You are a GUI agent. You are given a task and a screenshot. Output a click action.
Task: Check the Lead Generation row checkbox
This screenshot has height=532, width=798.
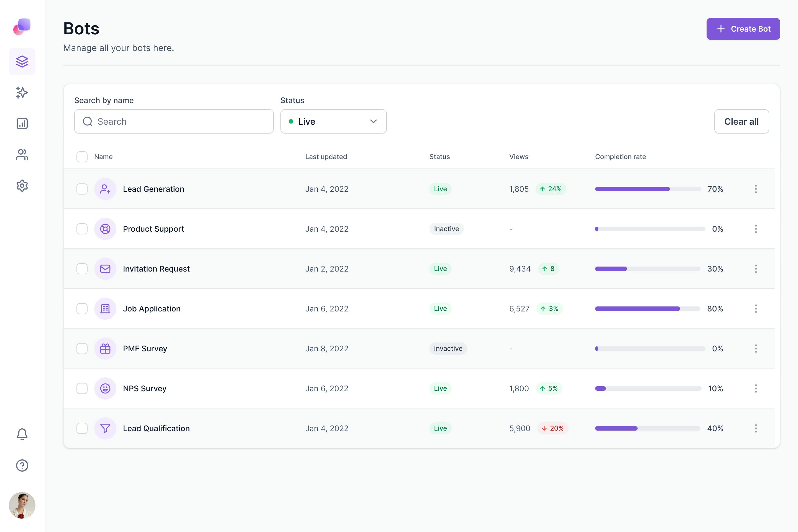click(x=82, y=189)
